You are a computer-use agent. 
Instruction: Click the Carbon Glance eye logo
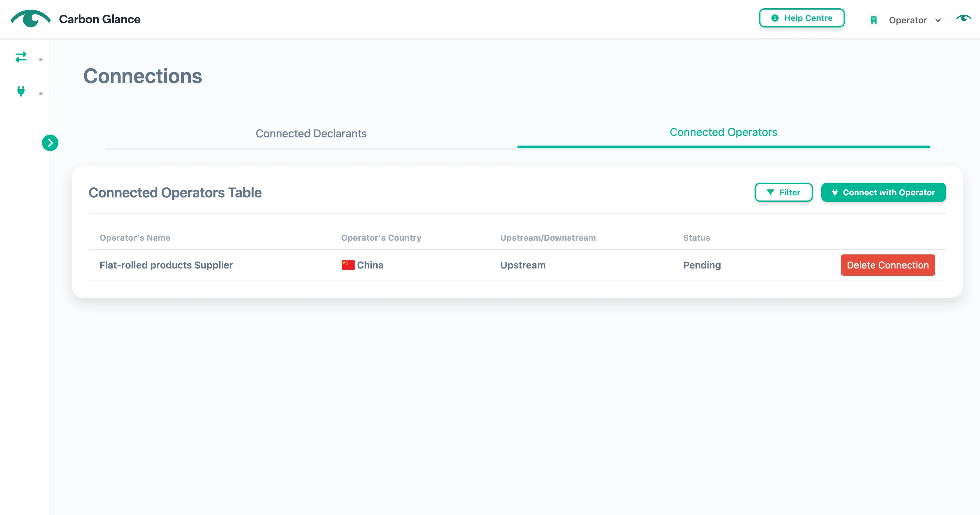tap(31, 18)
